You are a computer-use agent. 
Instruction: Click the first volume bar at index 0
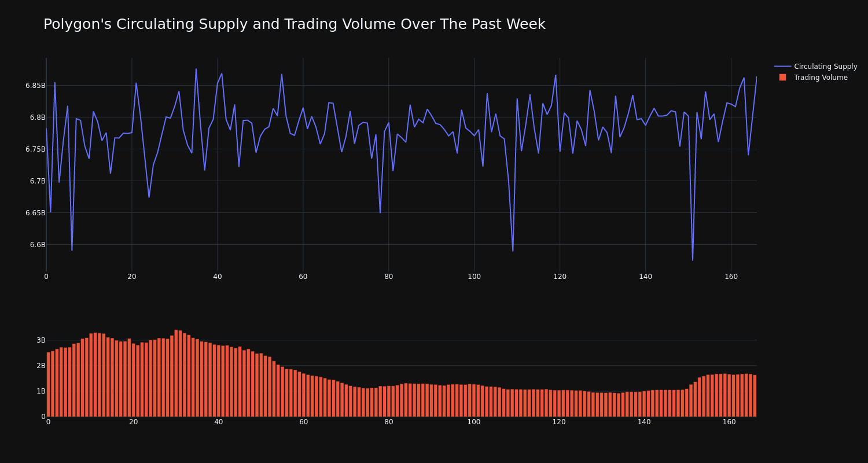(x=49, y=384)
